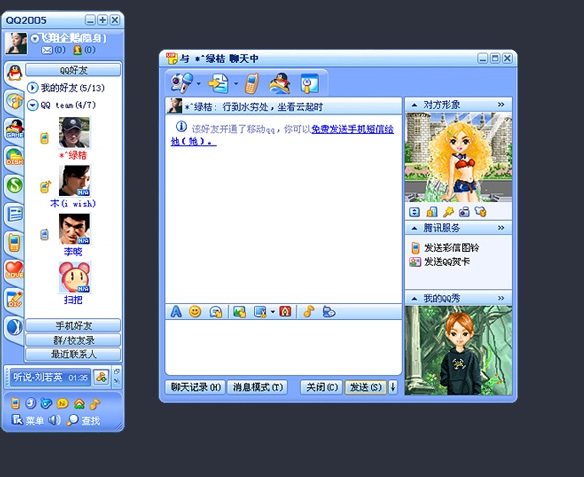Click the music note icon in chat toolbar
584x477 pixels.
point(309,311)
